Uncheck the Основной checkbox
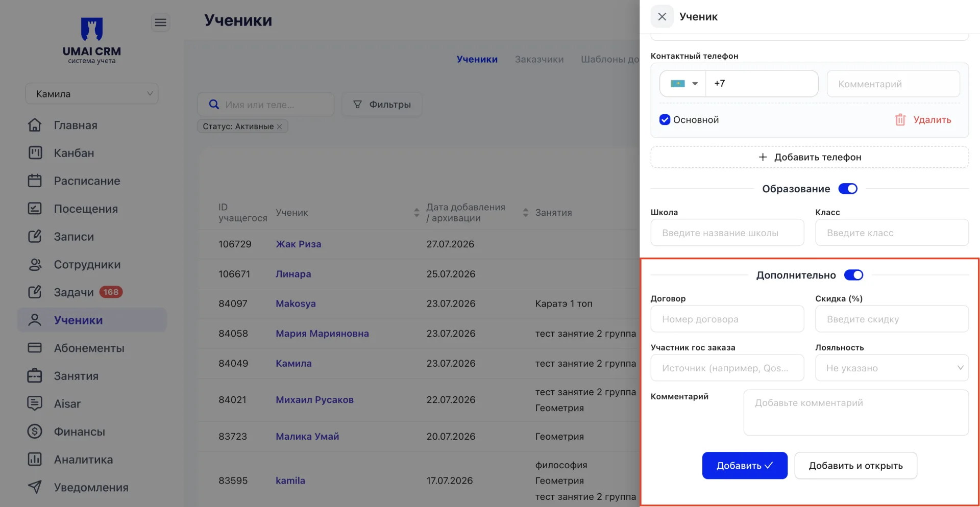The width and height of the screenshot is (980, 507). (665, 120)
